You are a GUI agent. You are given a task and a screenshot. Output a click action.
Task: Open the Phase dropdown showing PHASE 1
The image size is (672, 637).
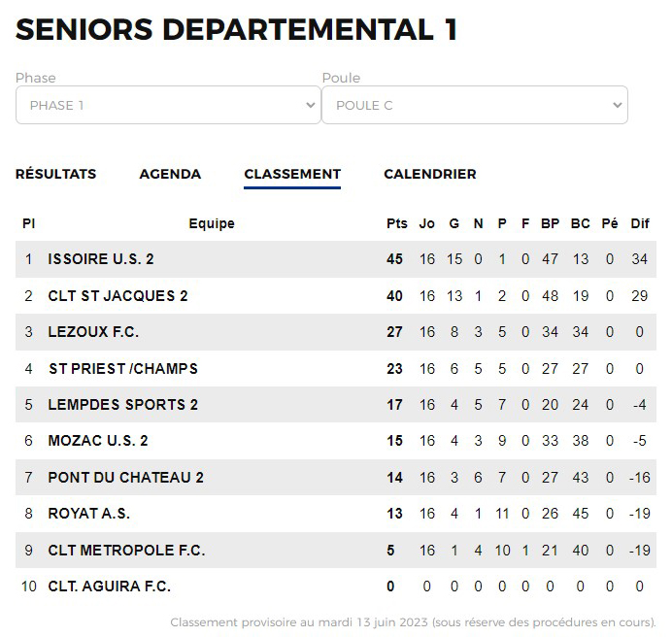coord(168,105)
